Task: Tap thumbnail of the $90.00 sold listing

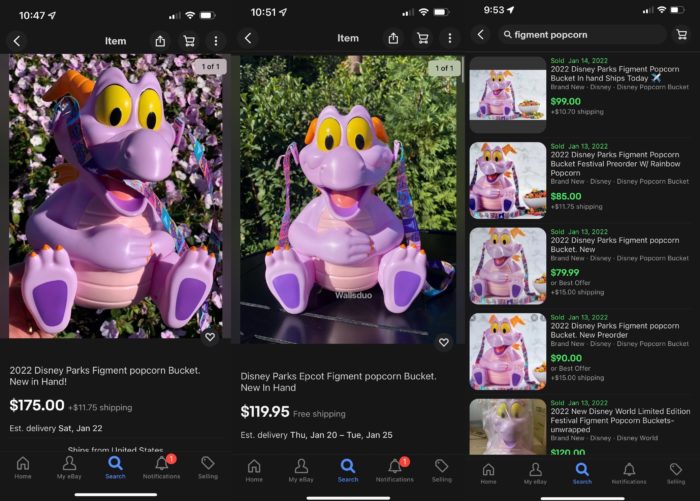Action: pyautogui.click(x=508, y=352)
